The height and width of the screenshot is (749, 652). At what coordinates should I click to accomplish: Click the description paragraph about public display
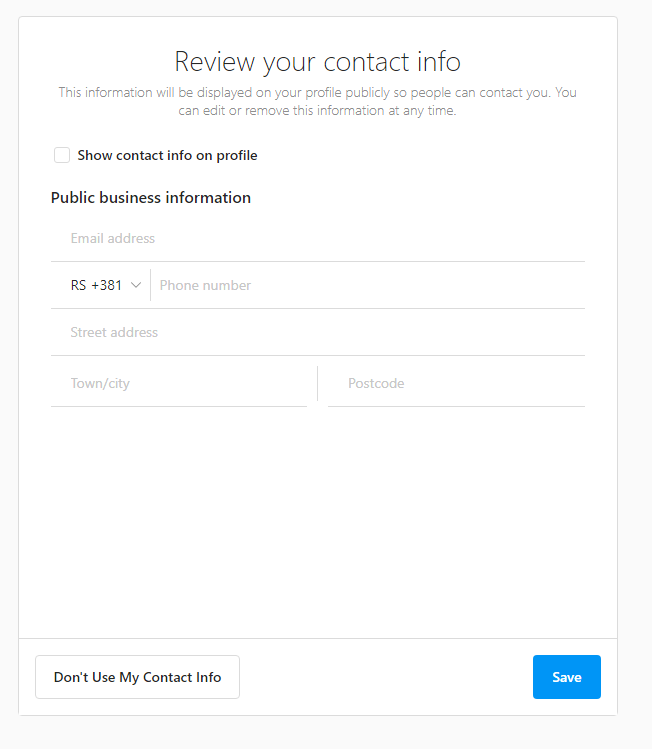click(x=318, y=101)
